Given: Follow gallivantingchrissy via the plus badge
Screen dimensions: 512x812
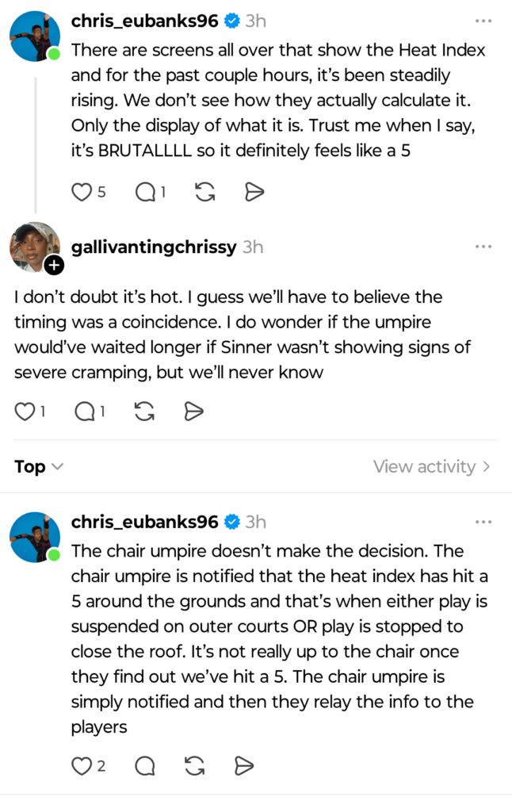Looking at the screenshot, I should (55, 266).
